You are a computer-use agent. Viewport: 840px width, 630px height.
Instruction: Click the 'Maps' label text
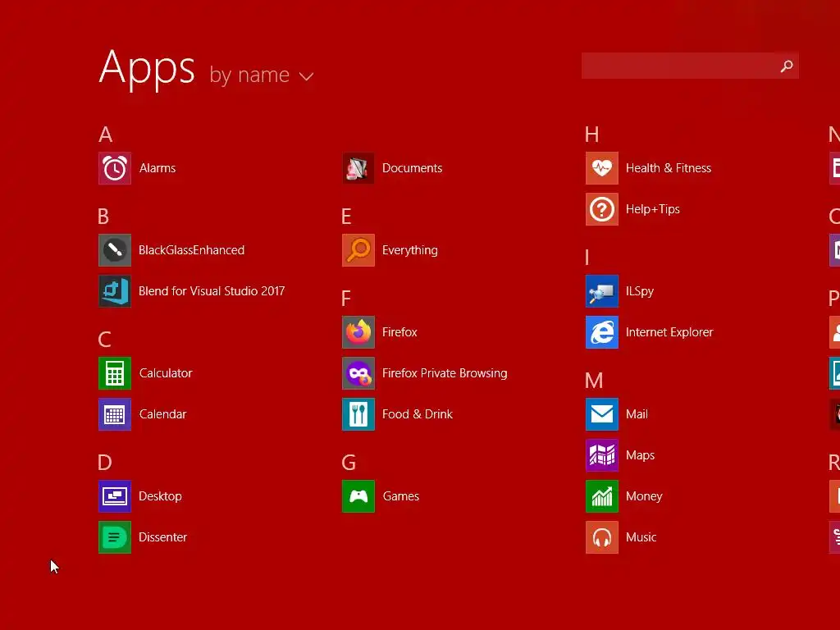point(640,455)
